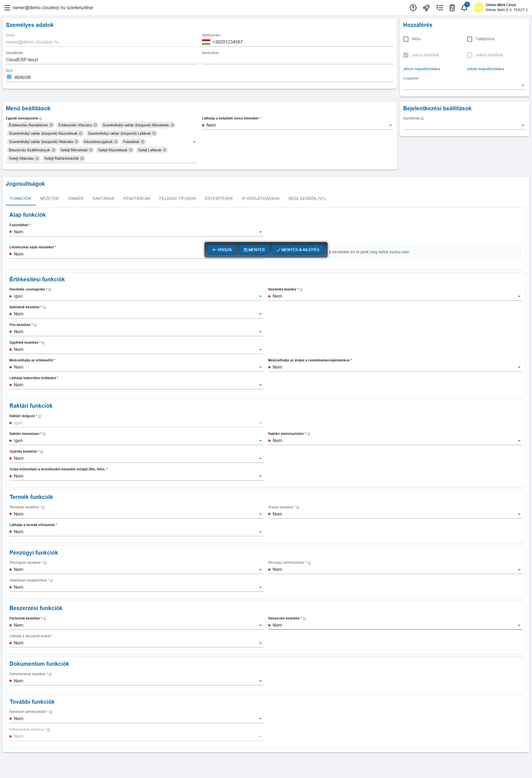Remove the Feladatok menu chip
This screenshot has height=778, width=532.
142,142
